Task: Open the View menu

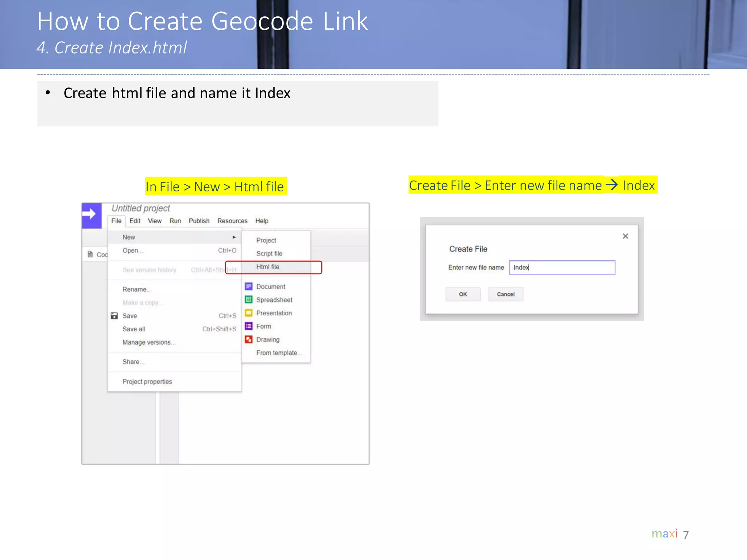Action: [x=155, y=221]
